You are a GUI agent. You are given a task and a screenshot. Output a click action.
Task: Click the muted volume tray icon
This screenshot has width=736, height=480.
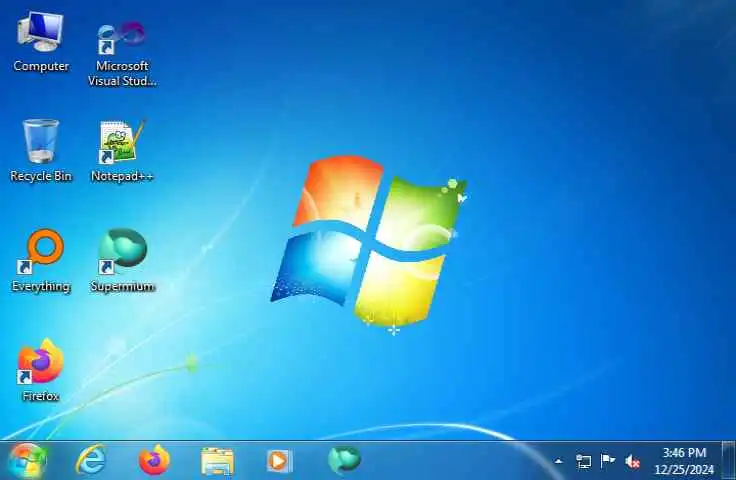pos(632,462)
